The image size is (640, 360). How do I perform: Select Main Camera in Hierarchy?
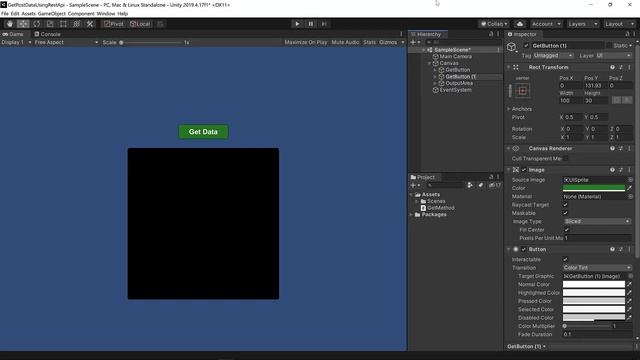coord(456,56)
